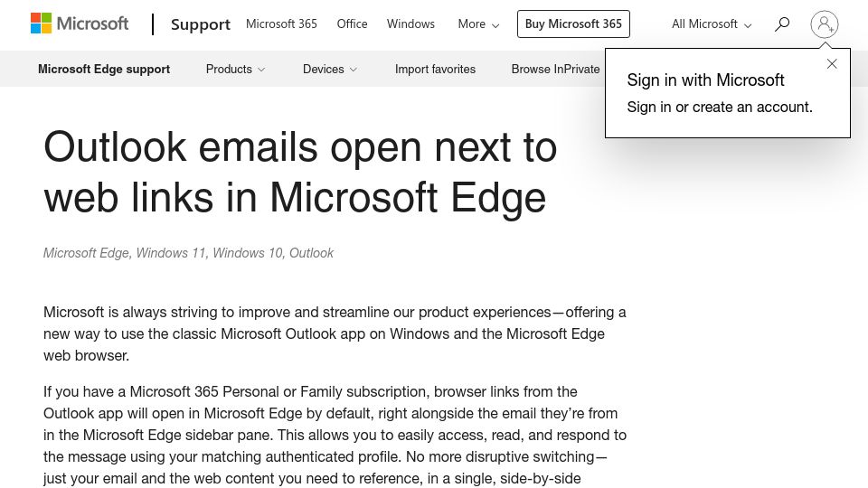868x488 pixels.
Task: Close the Sign in with Microsoft popup
Action: point(832,64)
